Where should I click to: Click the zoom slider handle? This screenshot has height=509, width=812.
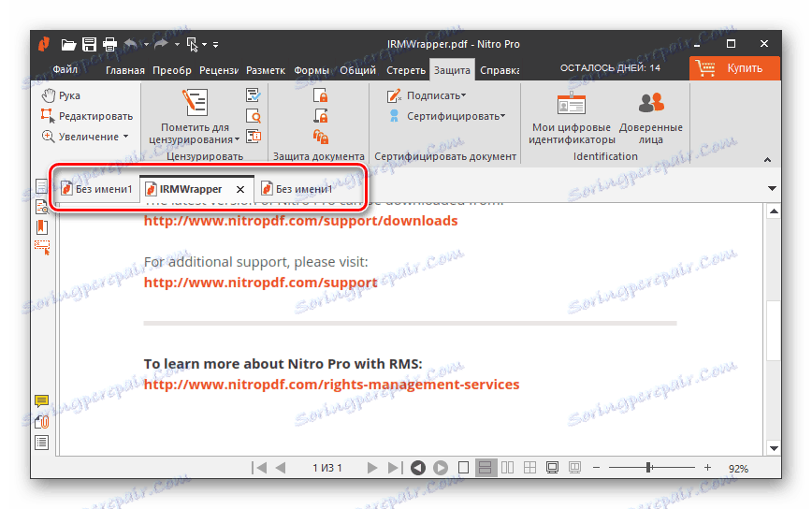click(x=648, y=468)
